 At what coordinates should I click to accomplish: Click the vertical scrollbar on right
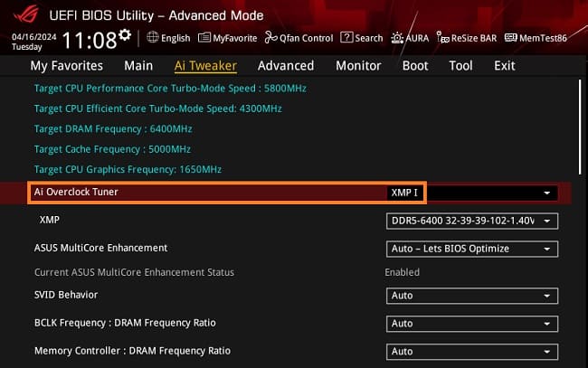(x=580, y=127)
